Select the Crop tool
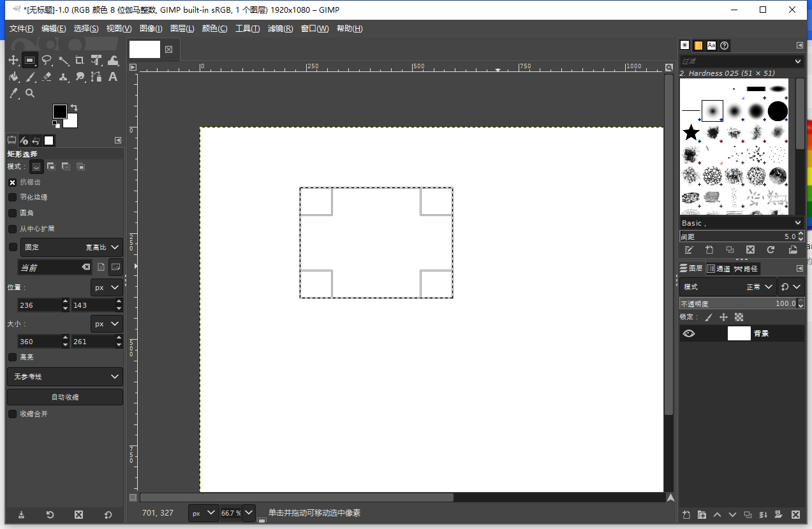 click(80, 61)
